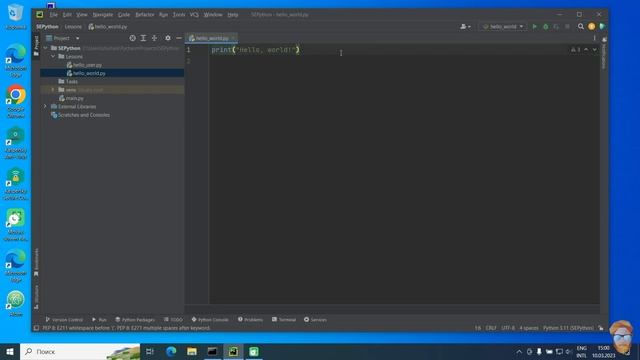Hide the Project panel with minus icon
640x360 pixels.
point(179,38)
